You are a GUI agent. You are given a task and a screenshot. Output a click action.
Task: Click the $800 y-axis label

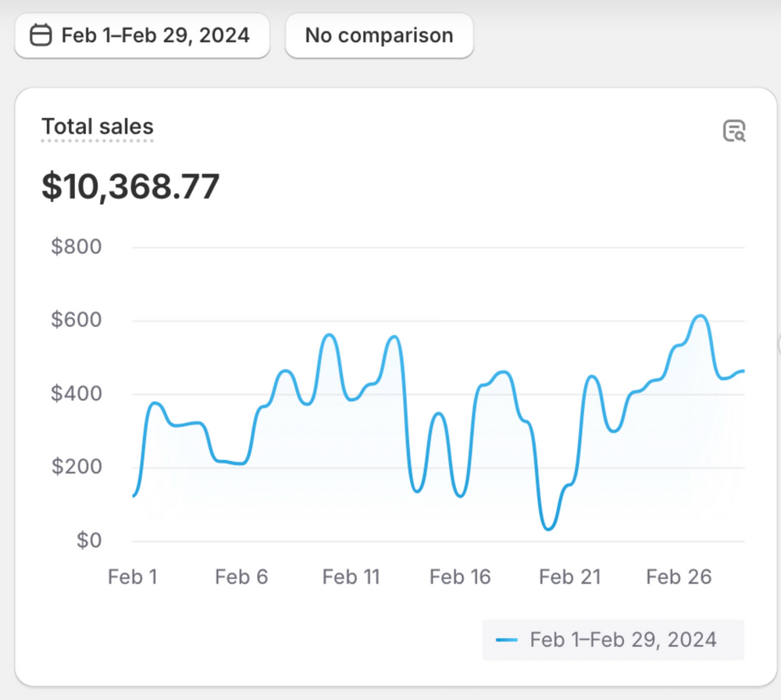pyautogui.click(x=76, y=247)
